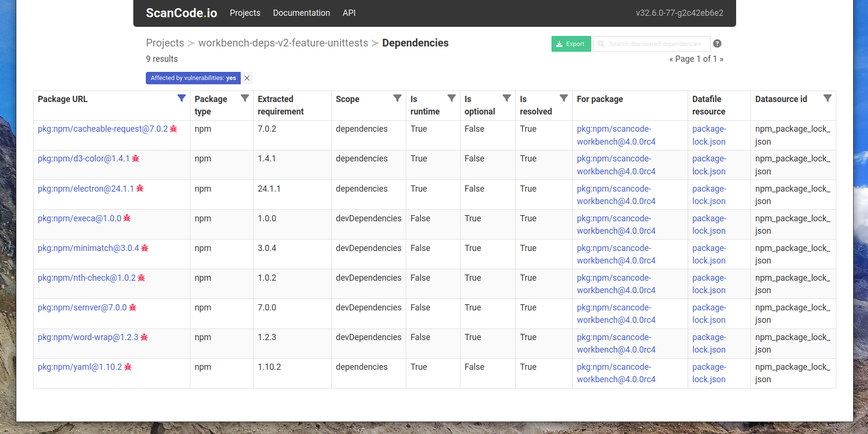Open the Package type filter dropdown
This screenshot has width=868, height=434.
pyautogui.click(x=246, y=98)
